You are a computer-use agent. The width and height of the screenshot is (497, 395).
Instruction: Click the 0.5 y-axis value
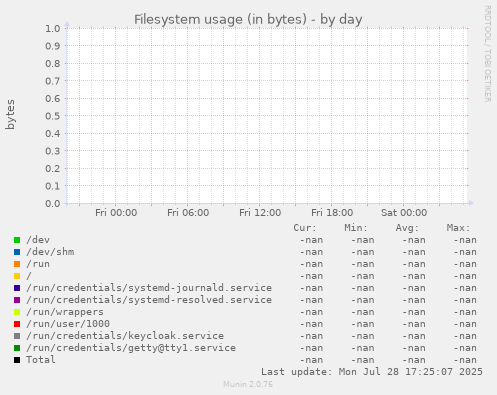pyautogui.click(x=53, y=116)
